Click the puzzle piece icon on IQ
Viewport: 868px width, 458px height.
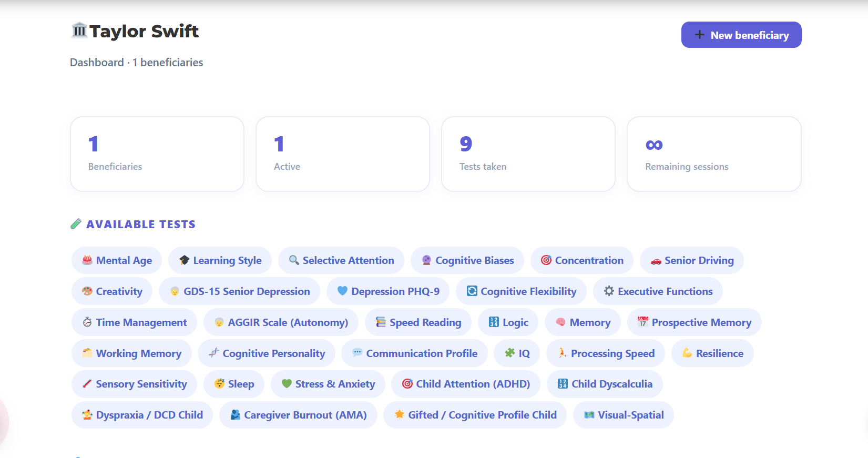[509, 353]
